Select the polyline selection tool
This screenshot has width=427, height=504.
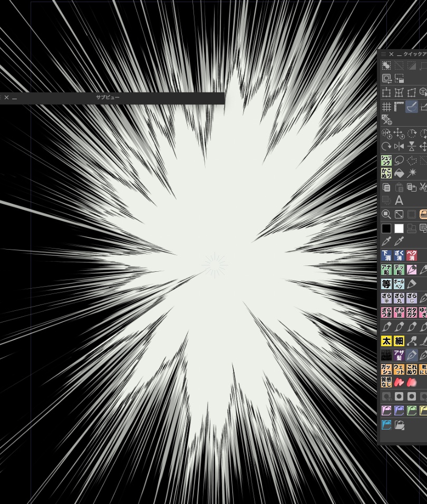coord(412,160)
